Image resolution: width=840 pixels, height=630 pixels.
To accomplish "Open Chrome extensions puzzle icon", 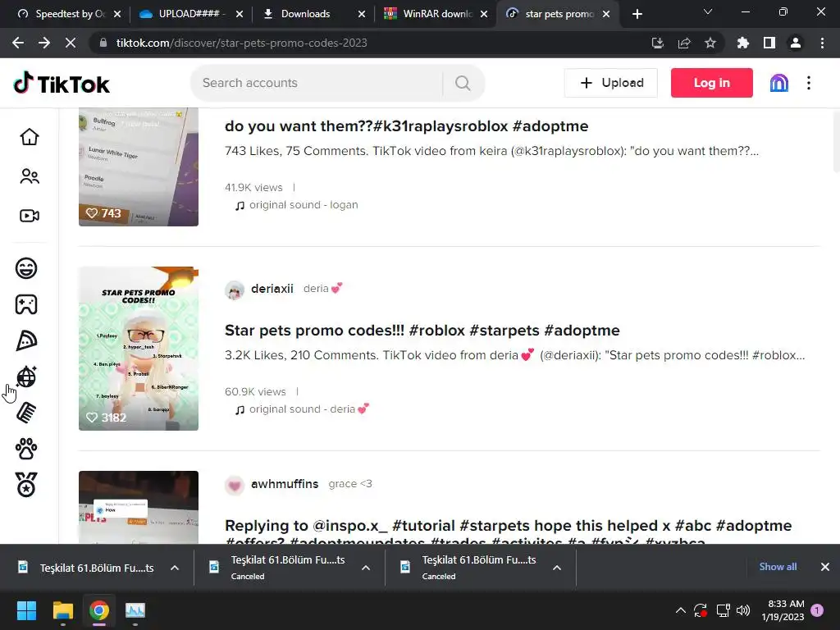I will pyautogui.click(x=743, y=43).
